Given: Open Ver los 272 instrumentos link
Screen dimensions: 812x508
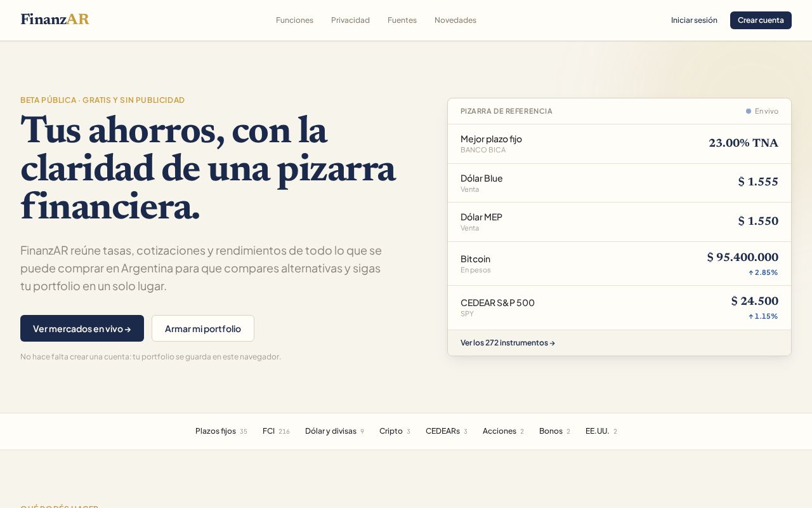Looking at the screenshot, I should click(x=507, y=343).
